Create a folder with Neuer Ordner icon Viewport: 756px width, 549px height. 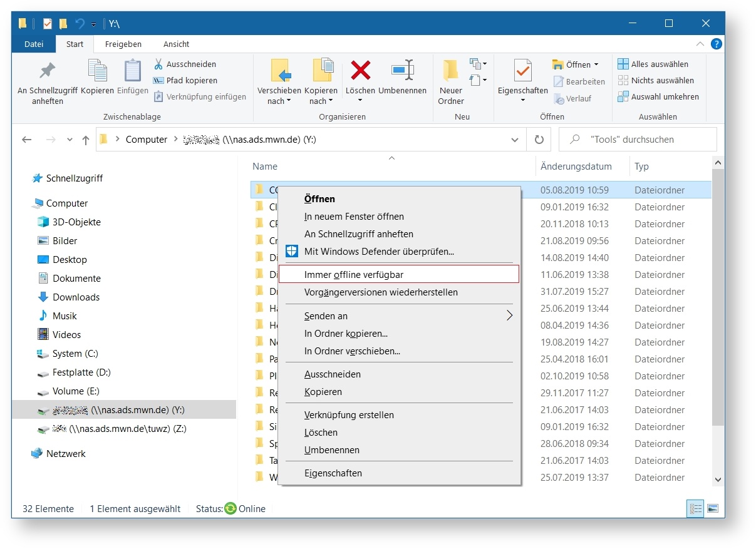pos(450,71)
